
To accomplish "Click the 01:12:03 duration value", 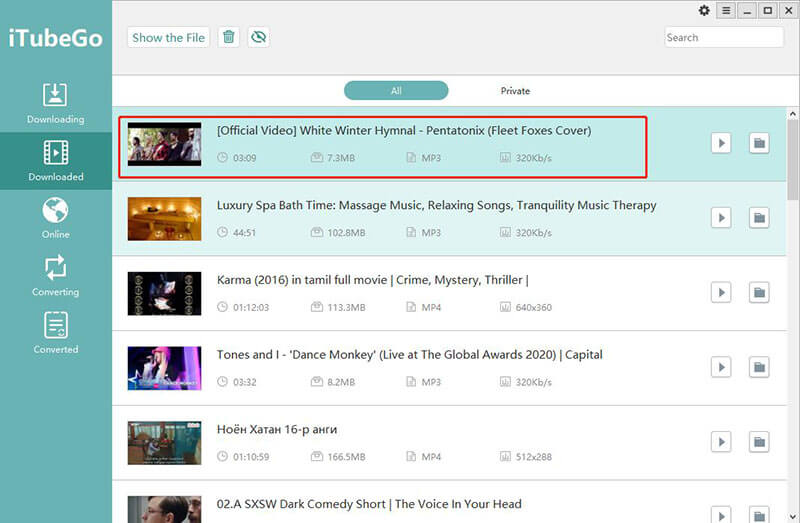I will [251, 307].
